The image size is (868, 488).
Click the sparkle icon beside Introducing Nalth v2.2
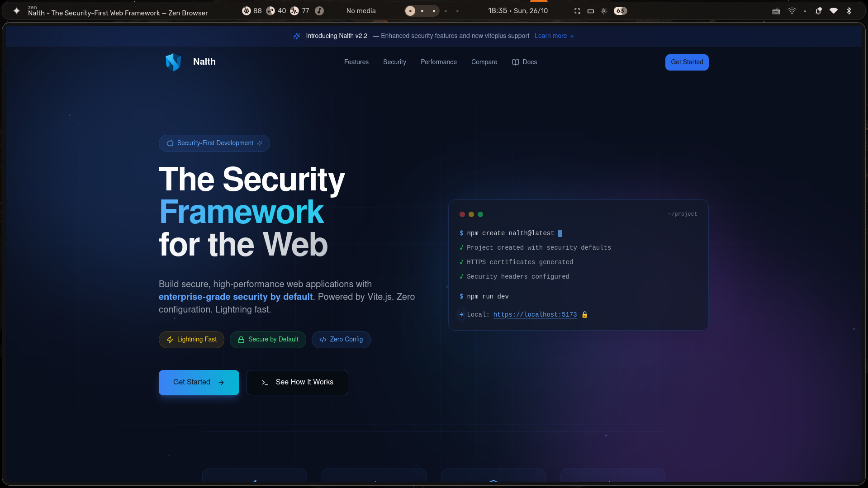coord(297,36)
